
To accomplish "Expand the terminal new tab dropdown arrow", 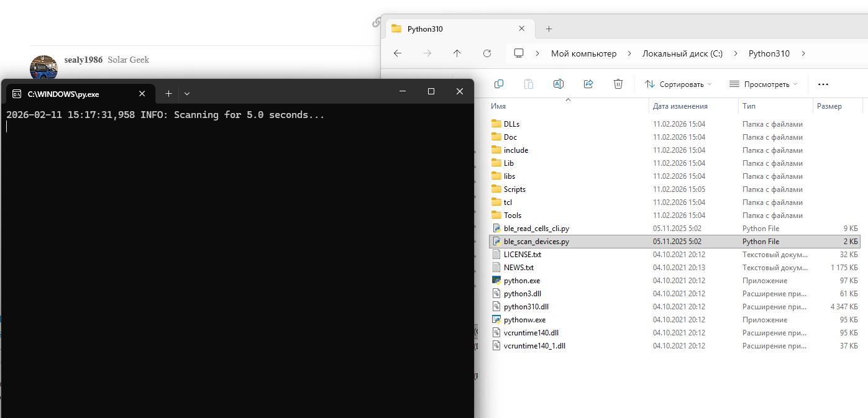I will point(187,93).
